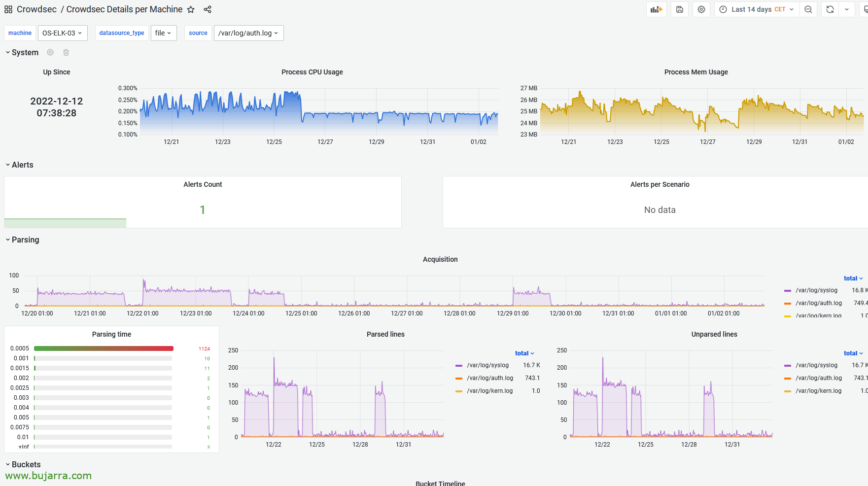The width and height of the screenshot is (868, 486).
Task: Open System row settings gear
Action: tap(50, 52)
